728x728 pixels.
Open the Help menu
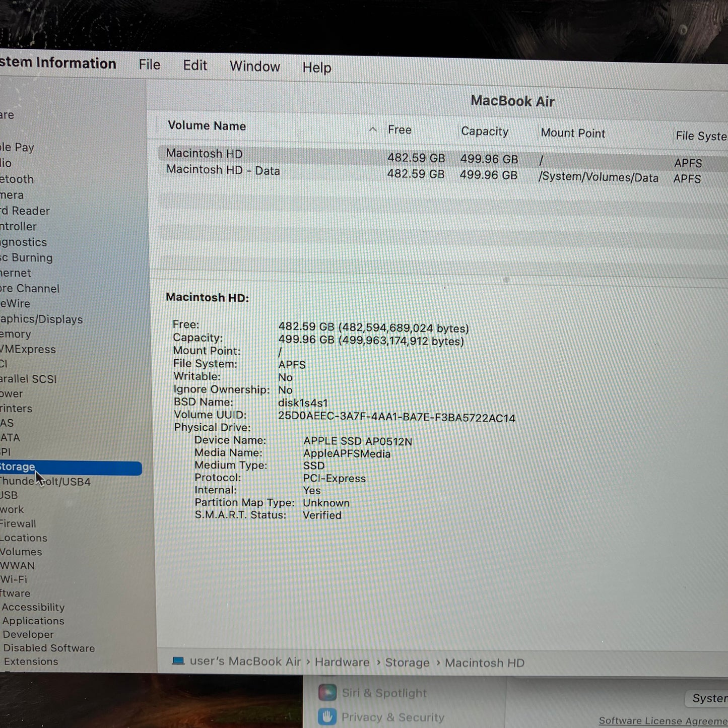316,67
